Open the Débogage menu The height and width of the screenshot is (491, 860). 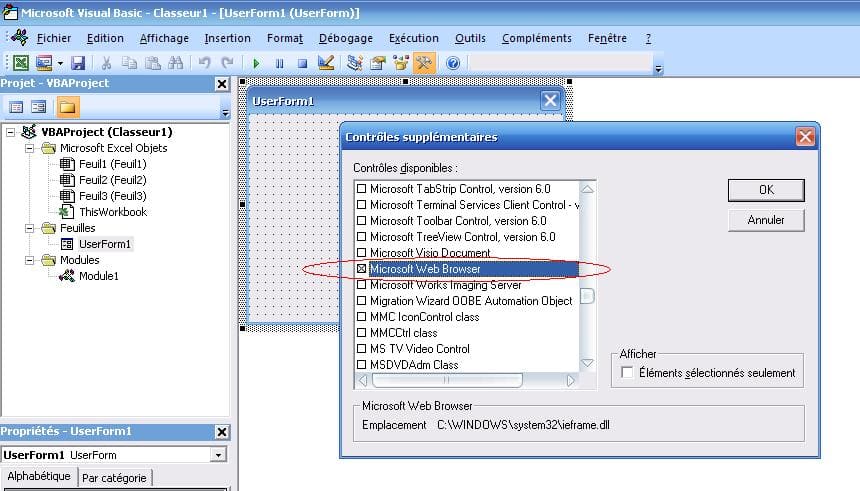[x=346, y=38]
